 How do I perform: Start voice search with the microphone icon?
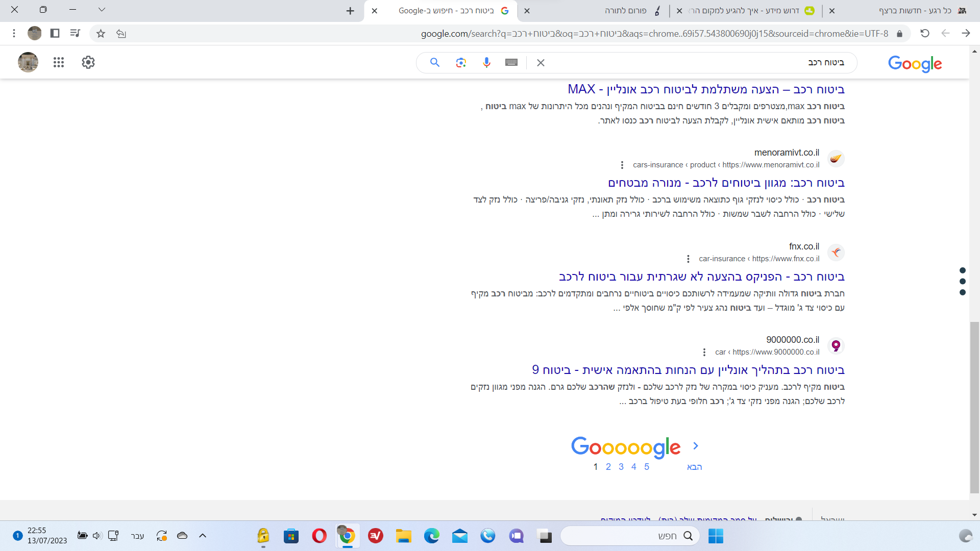pos(486,62)
